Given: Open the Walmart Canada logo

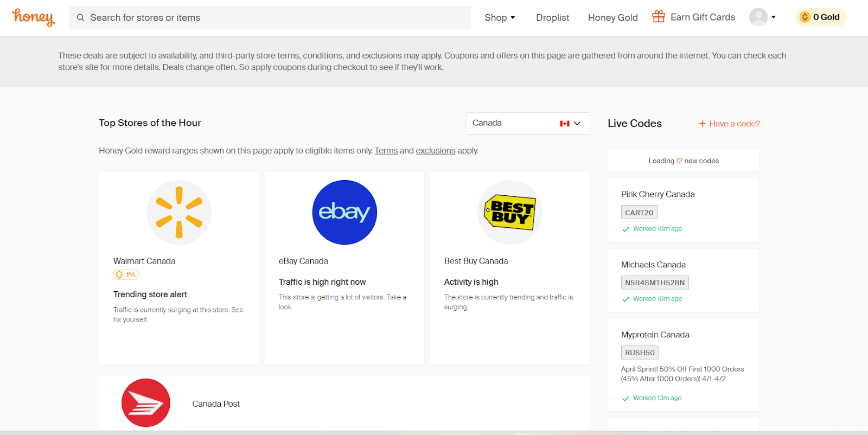Looking at the screenshot, I should tap(179, 213).
